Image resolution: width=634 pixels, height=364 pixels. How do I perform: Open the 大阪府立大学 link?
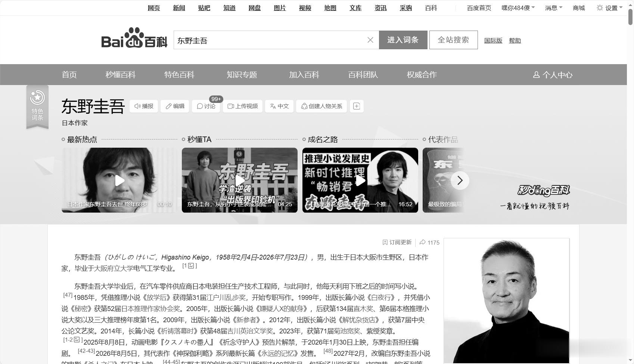[114, 268]
